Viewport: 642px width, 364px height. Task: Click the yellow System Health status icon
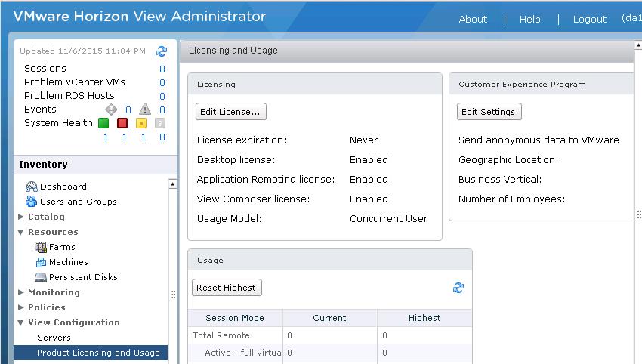point(141,123)
